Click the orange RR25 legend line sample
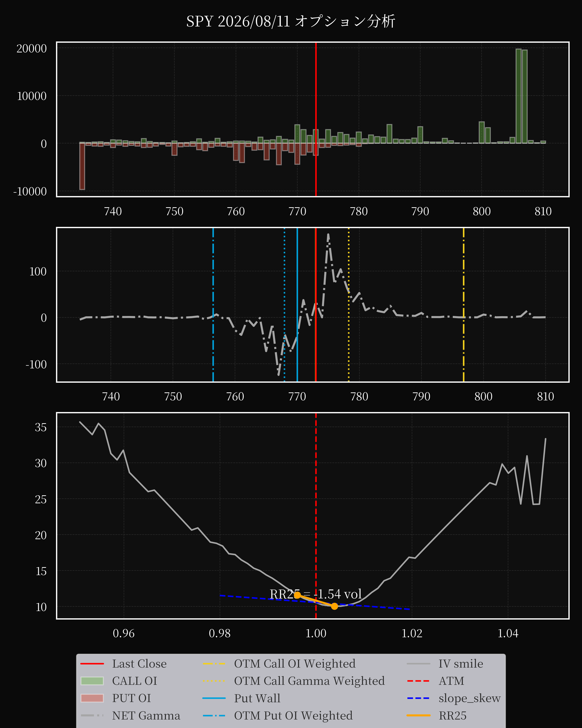The width and height of the screenshot is (582, 728). pyautogui.click(x=418, y=716)
